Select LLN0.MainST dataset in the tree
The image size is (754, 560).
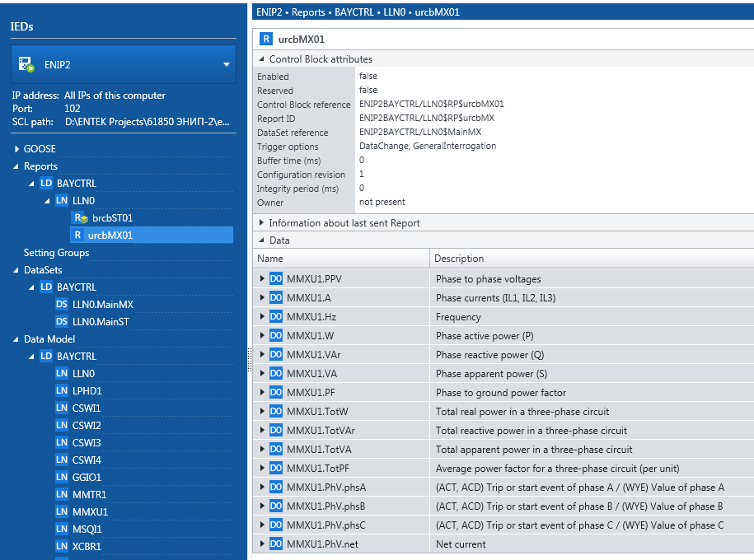(101, 322)
